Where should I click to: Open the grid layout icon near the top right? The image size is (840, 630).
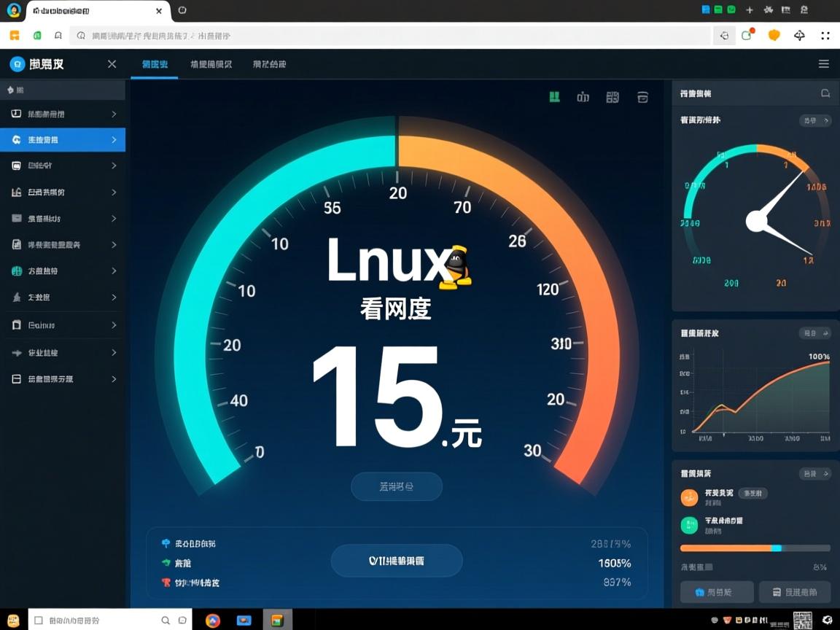tap(611, 96)
